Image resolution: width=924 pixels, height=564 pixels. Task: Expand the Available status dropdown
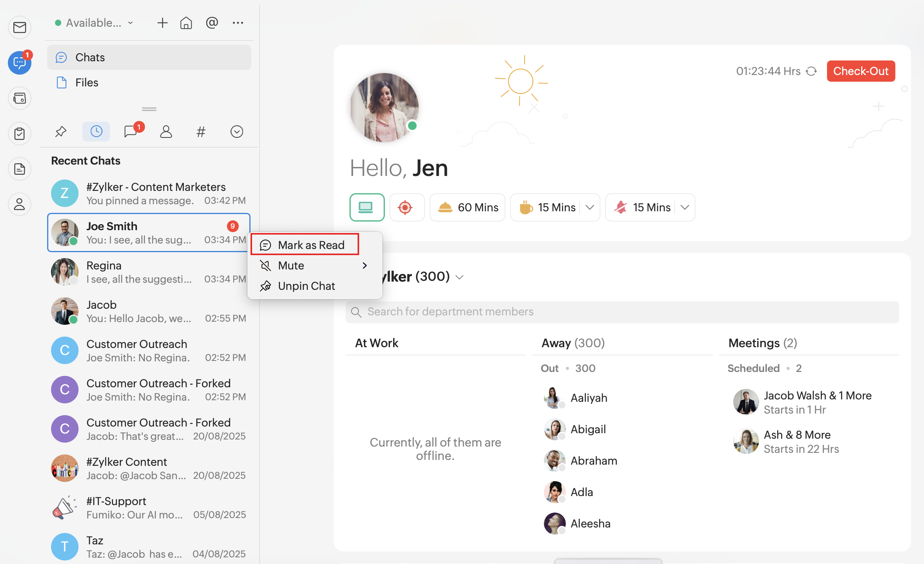click(94, 23)
